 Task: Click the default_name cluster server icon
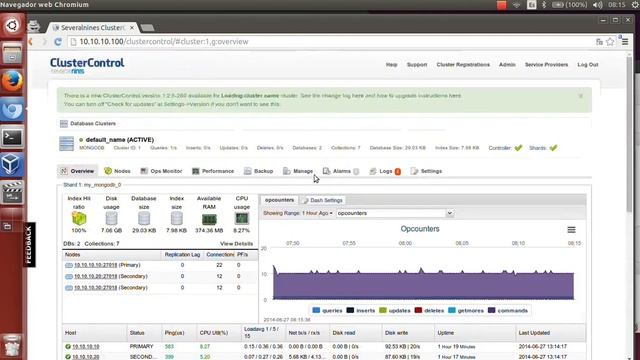click(x=67, y=144)
